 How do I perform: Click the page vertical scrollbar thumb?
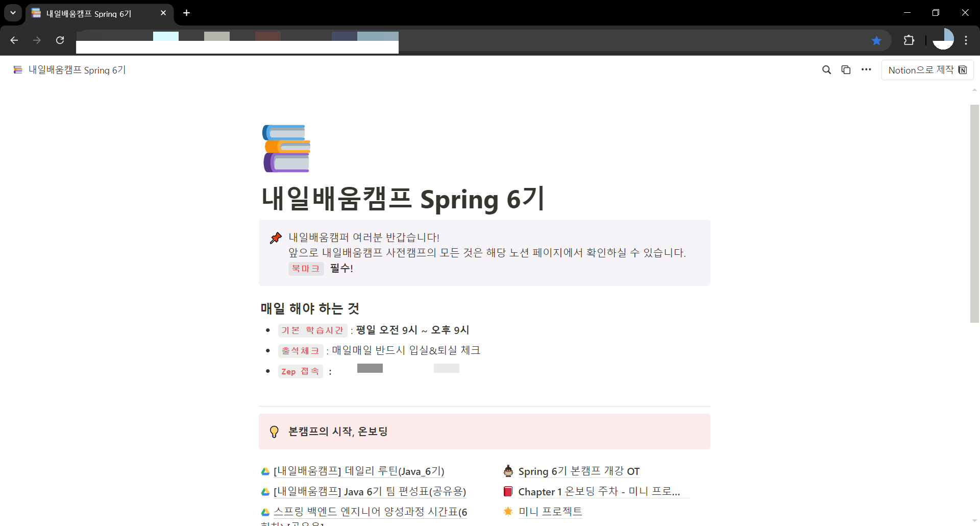click(x=974, y=213)
